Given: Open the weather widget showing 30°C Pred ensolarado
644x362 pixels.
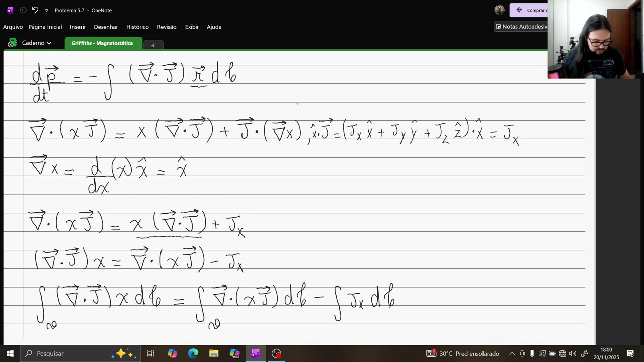Looking at the screenshot, I should [463, 353].
